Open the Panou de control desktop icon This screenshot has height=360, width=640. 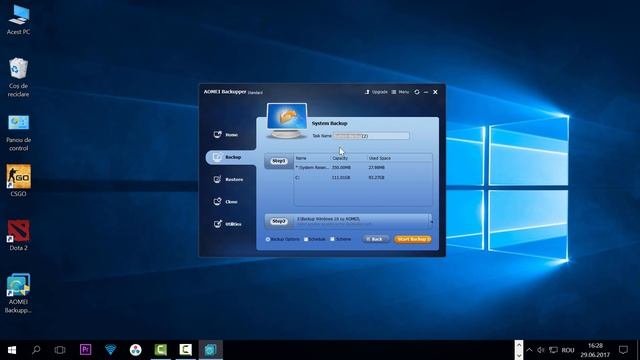[x=18, y=133]
